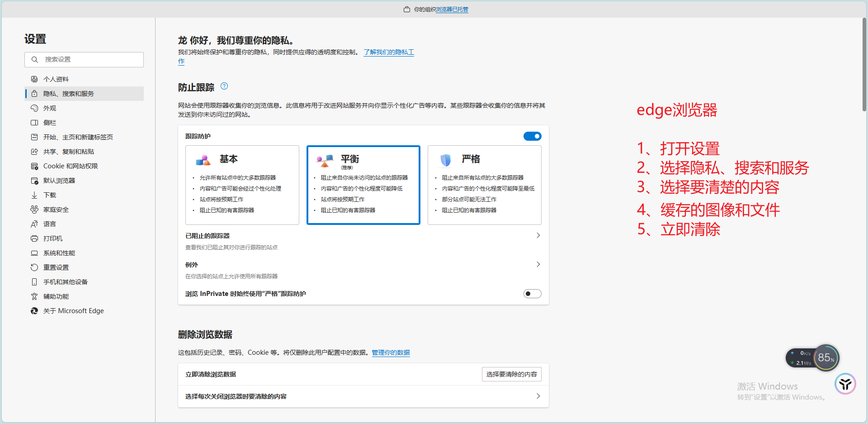Open 开始、主页和新建标签页 settings
This screenshot has width=868, height=424.
(x=84, y=137)
